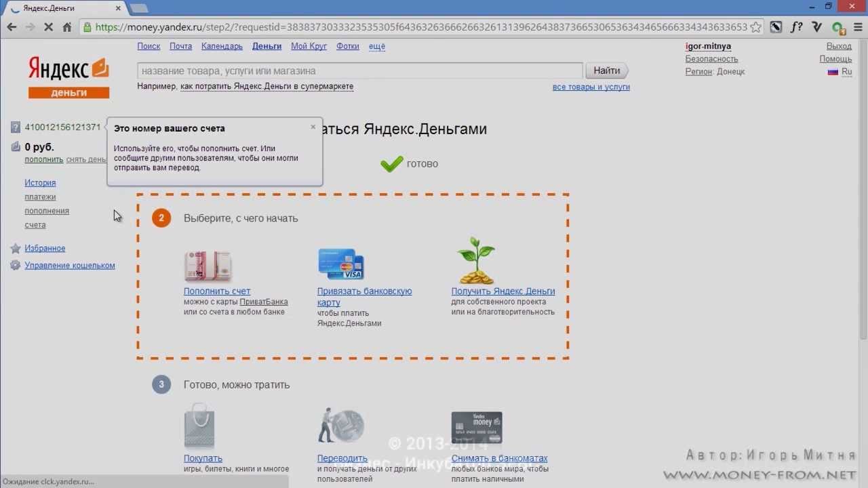Open the supermarket spending example link

[267, 86]
